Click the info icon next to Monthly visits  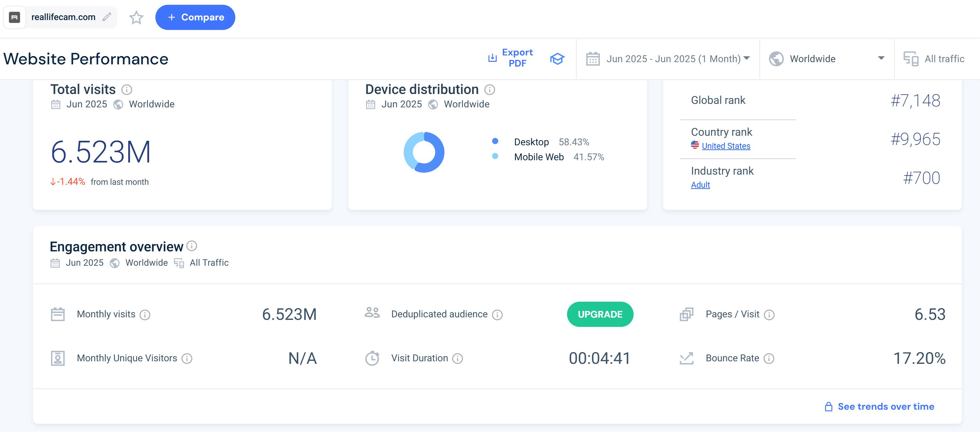(x=145, y=315)
